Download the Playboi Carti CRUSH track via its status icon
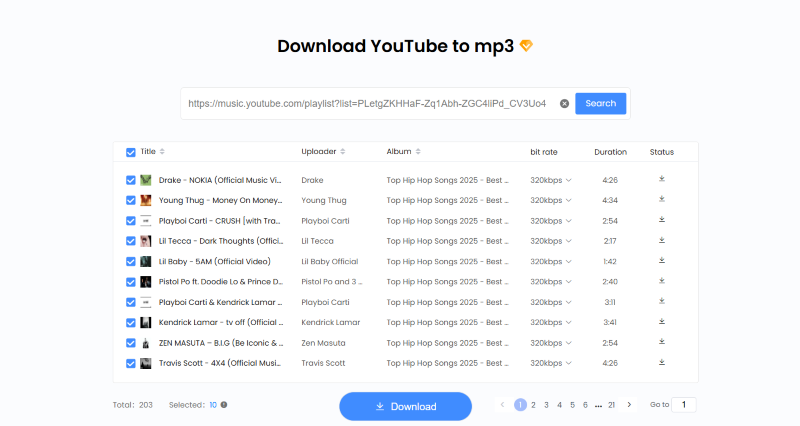 pyautogui.click(x=662, y=220)
